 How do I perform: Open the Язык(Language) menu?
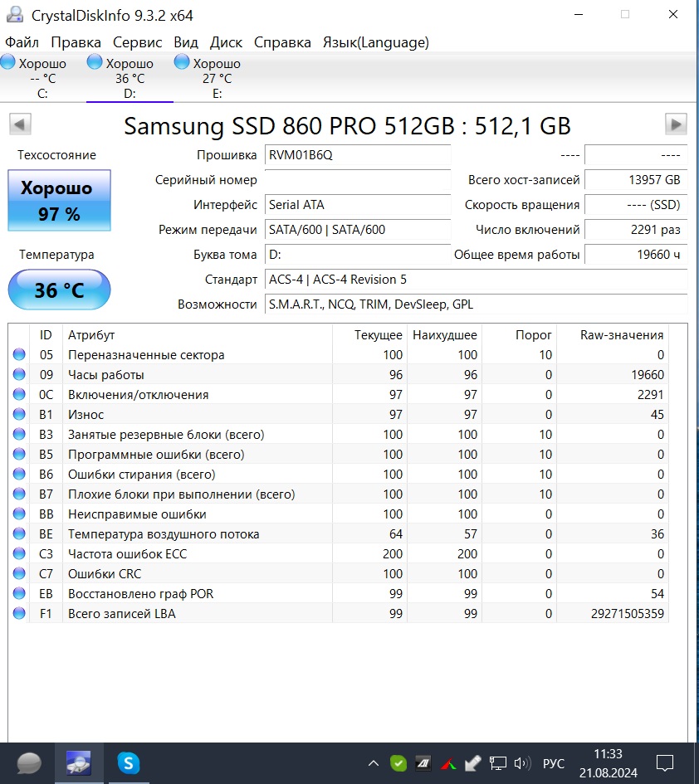coord(376,42)
